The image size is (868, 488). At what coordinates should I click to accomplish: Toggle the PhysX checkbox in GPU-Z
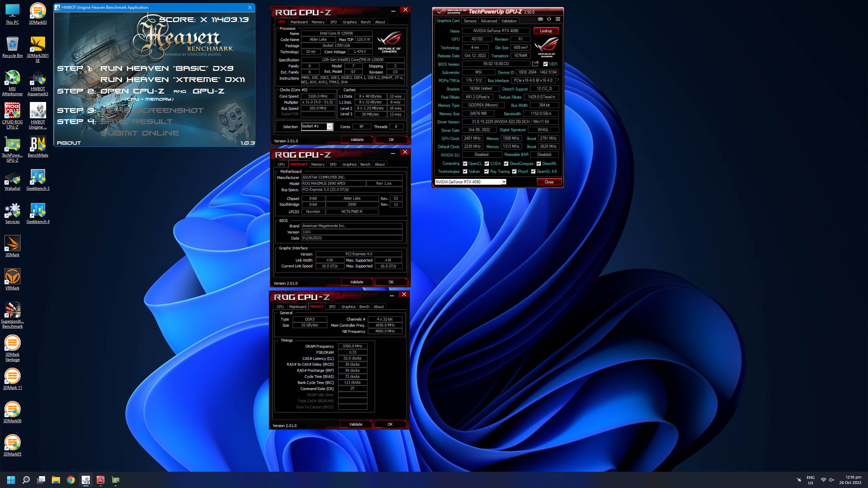514,171
